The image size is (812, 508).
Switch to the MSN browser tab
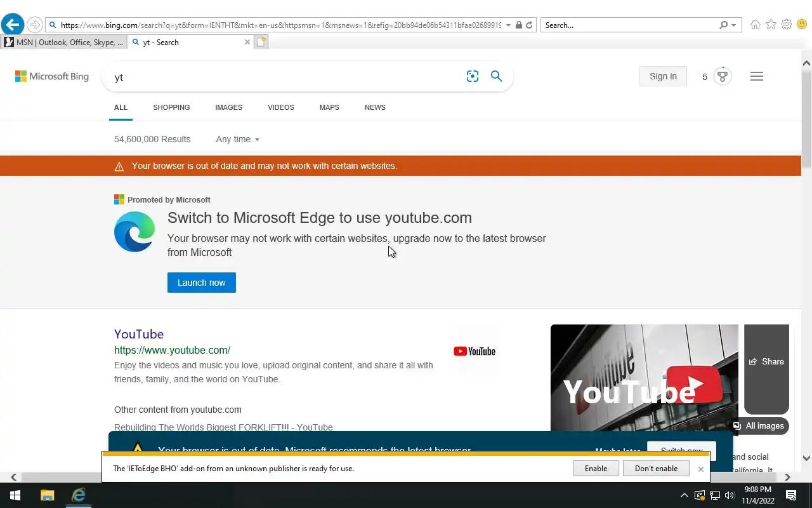[x=63, y=42]
